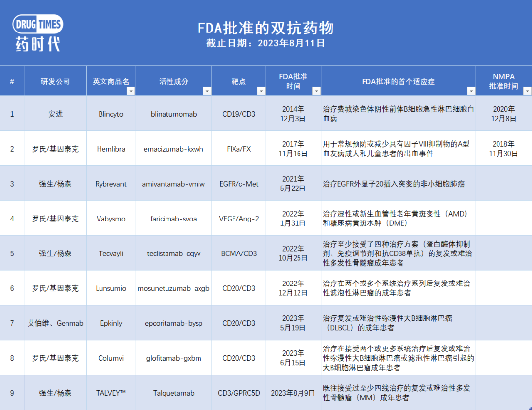Open the filter dropdown on 英文商品名 column
The image size is (532, 410).
[131, 91]
